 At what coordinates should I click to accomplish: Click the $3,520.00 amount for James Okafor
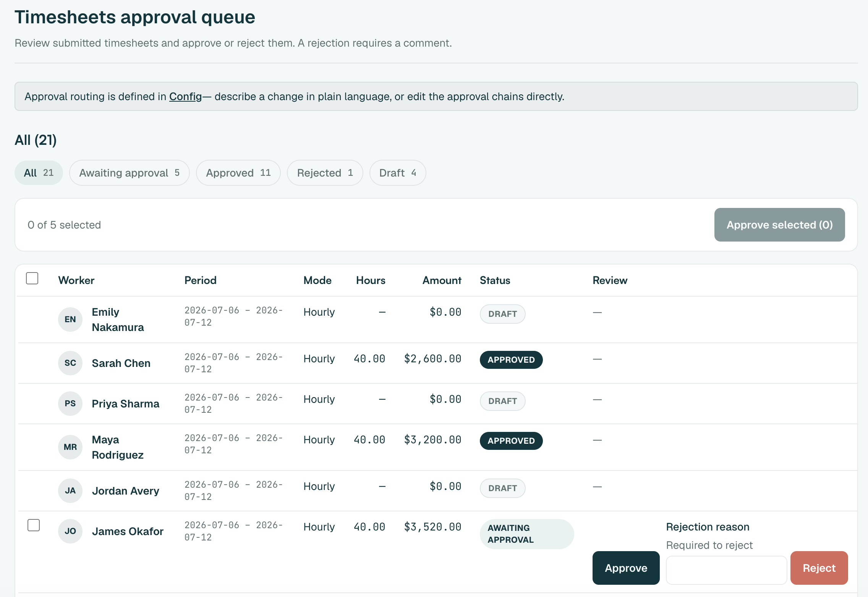click(432, 527)
